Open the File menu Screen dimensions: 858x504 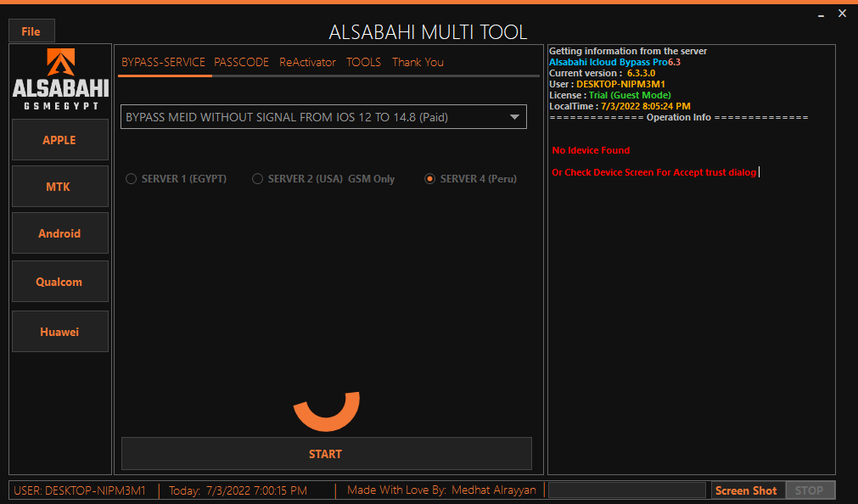click(31, 31)
